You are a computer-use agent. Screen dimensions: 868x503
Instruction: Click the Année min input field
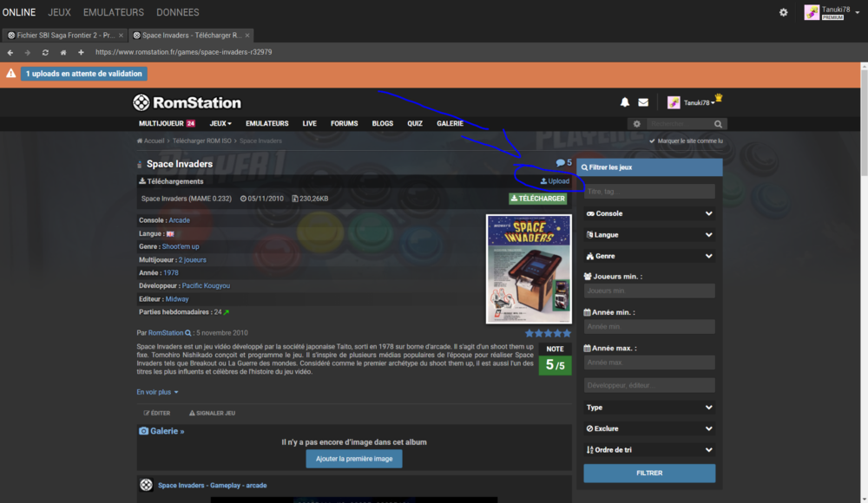[x=649, y=327]
